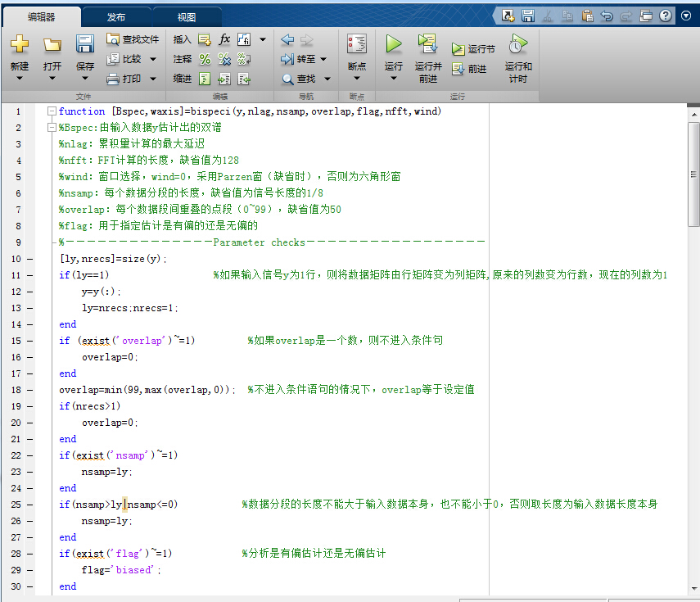Toggle breakpoint dash on line 19

pos(30,407)
